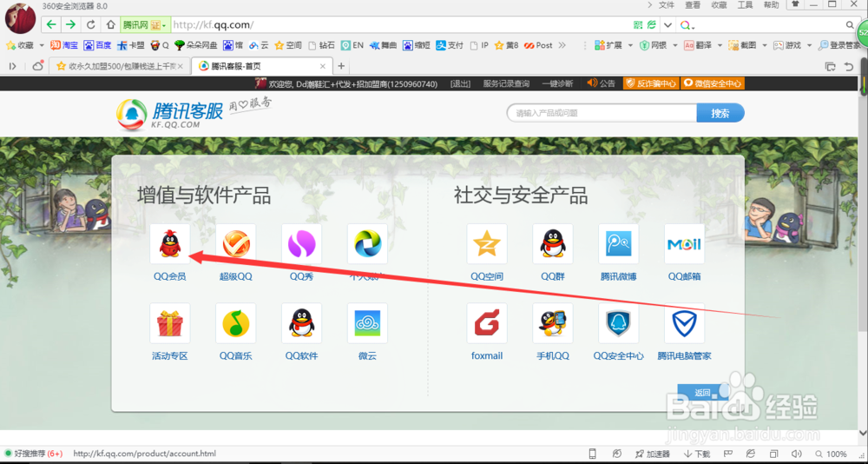Open the 微信安全中心 button
This screenshot has width=868, height=464.
(713, 83)
